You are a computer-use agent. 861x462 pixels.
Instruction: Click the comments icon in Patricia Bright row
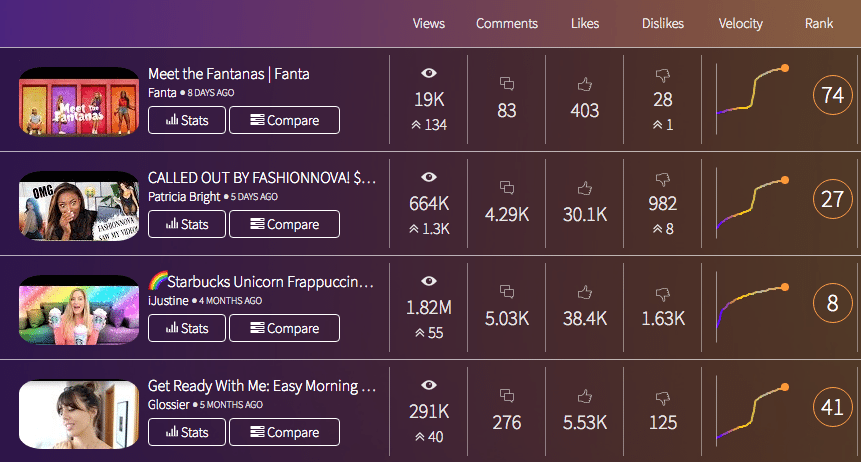[507, 187]
